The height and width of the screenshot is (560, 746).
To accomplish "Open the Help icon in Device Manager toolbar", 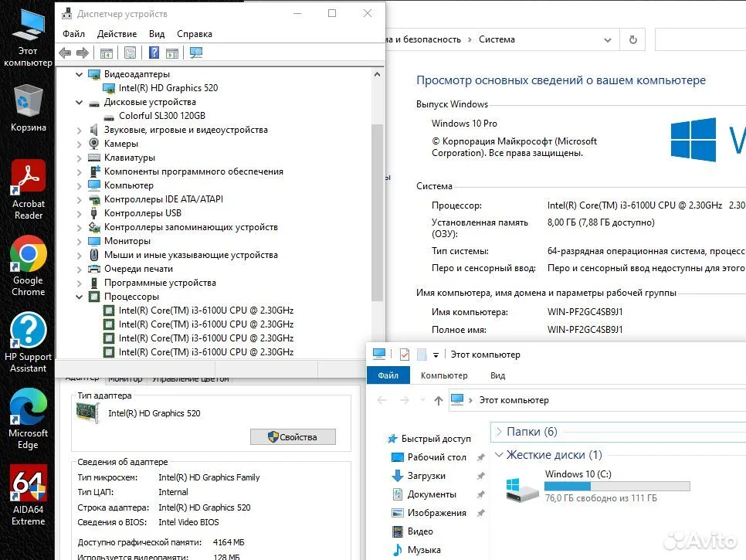I will click(154, 53).
